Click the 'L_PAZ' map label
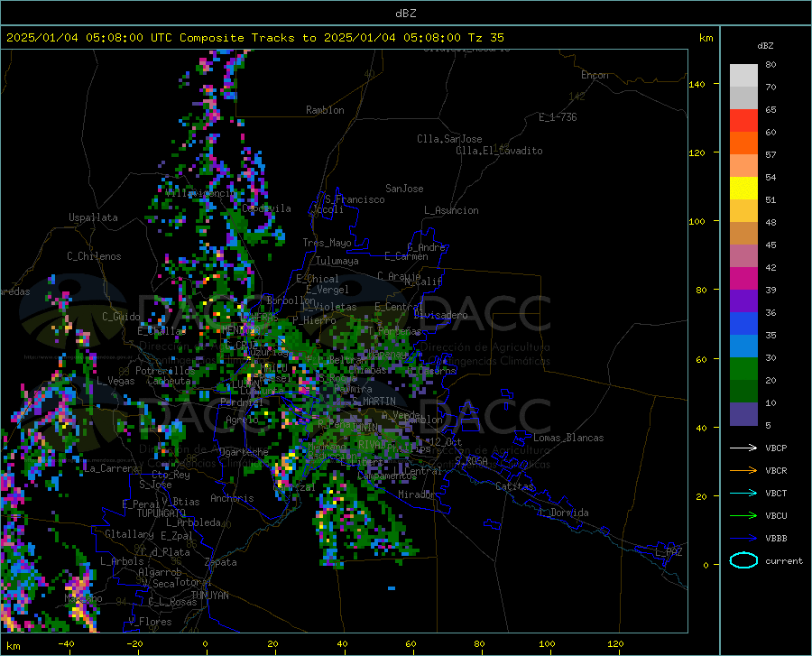The image size is (812, 656). pos(669,552)
